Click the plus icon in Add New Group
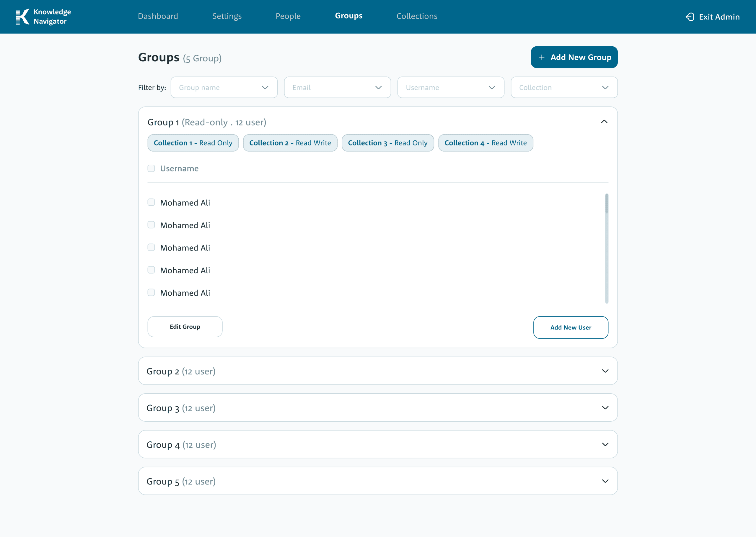This screenshot has height=537, width=756. [542, 57]
